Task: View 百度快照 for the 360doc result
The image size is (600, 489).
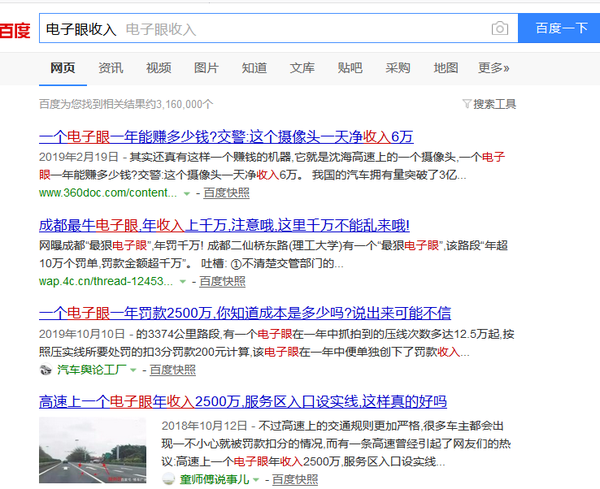Action: click(x=227, y=194)
